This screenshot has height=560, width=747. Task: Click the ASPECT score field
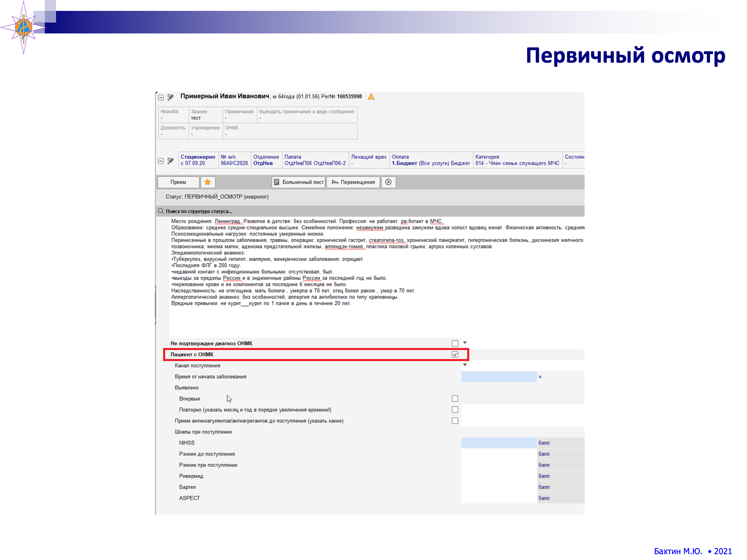pos(499,498)
